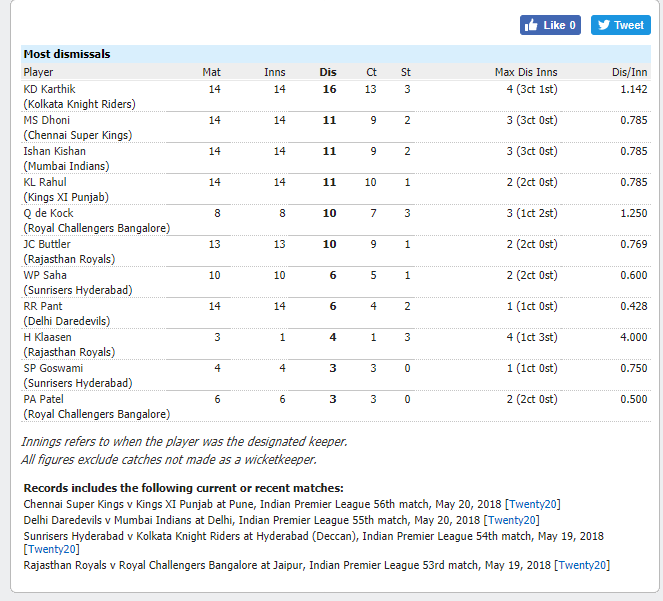Click RR Pant's 0.428 Dis/Inn value
The width and height of the screenshot is (663, 601).
(634, 306)
